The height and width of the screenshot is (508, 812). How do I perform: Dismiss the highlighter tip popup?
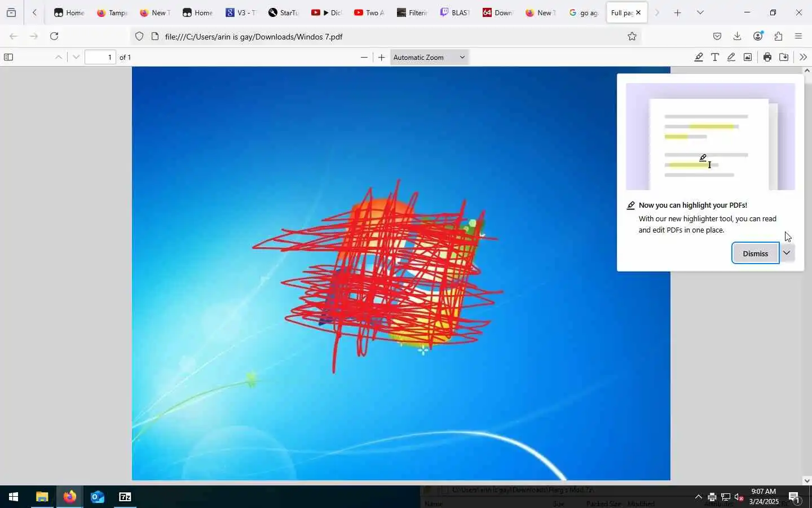tap(755, 253)
